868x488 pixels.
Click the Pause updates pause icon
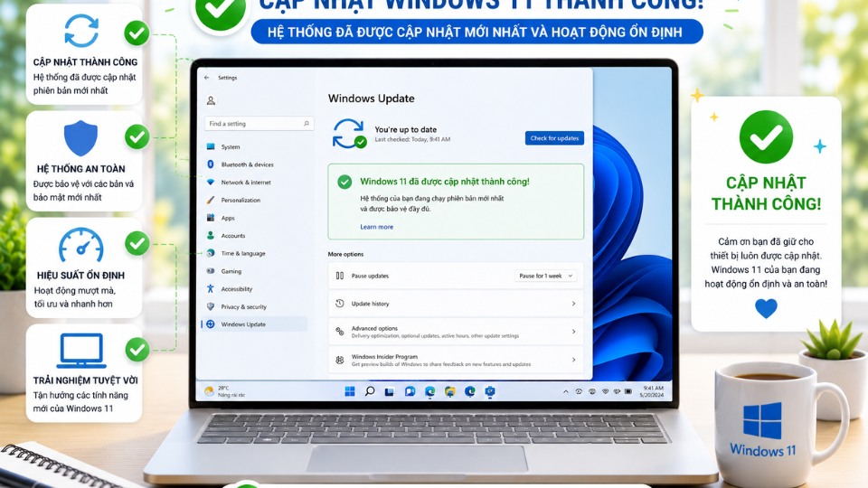pos(340,276)
